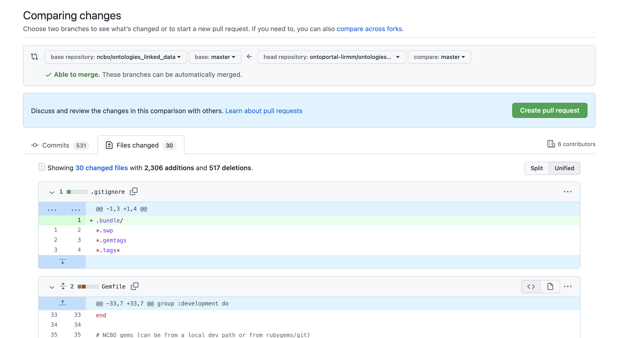Viewport: 644px width, 338px height.
Task: Click the Gemfile diffstat bar
Action: point(88,286)
